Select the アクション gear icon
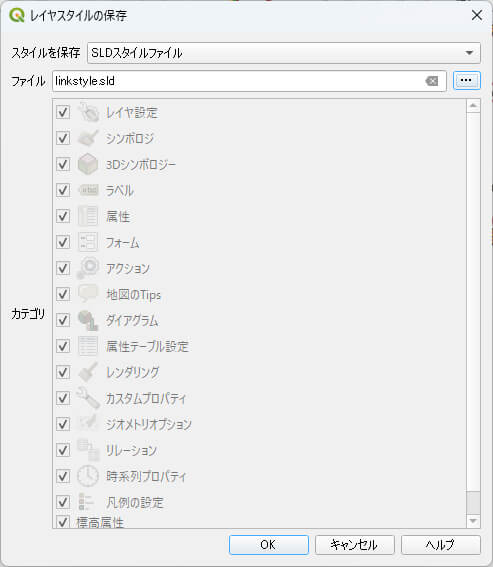This screenshot has width=493, height=567. tap(88, 268)
